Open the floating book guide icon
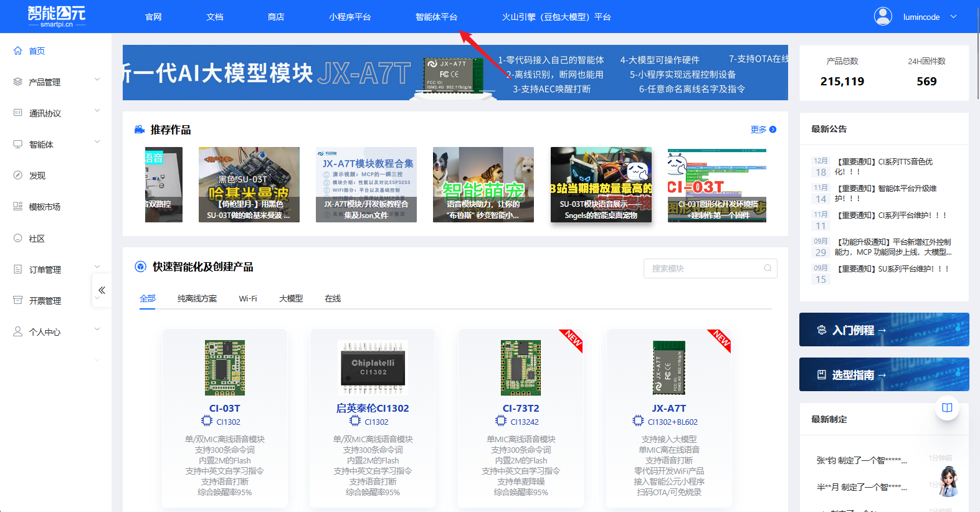980x512 pixels. pyautogui.click(x=947, y=407)
